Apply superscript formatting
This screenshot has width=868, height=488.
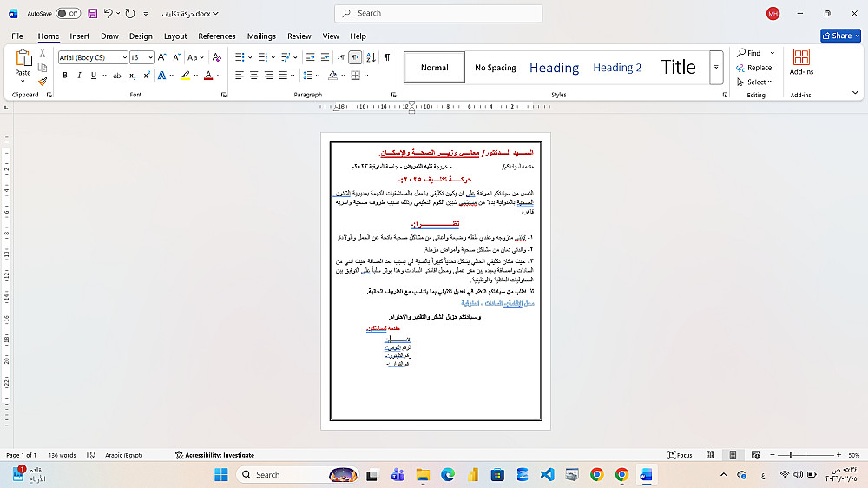(147, 76)
